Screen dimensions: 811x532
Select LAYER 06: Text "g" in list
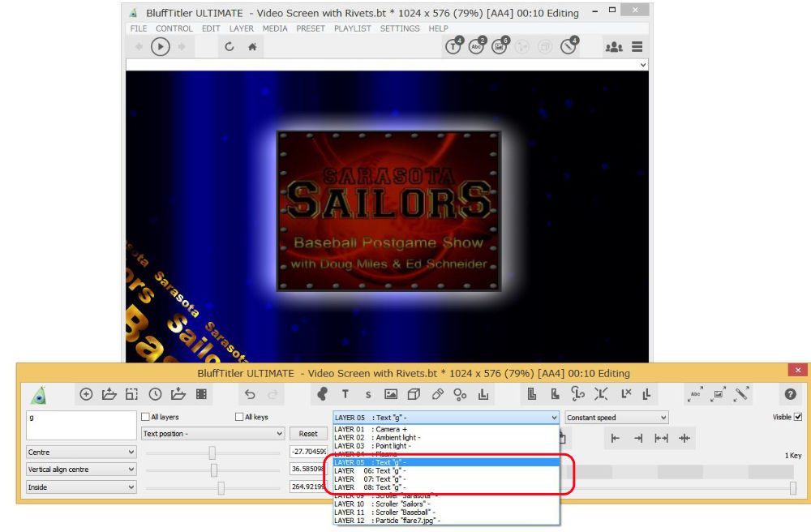coord(446,471)
